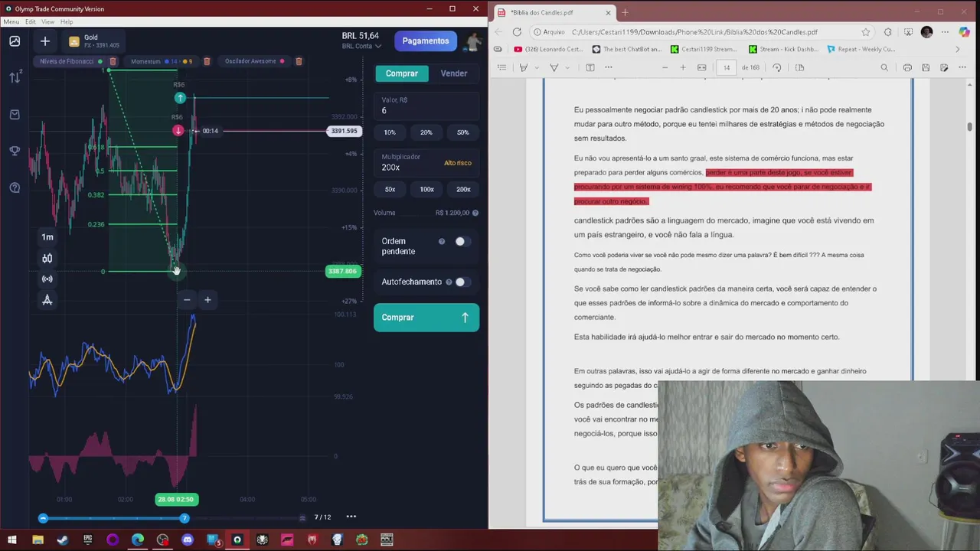Screen dimensions: 980x551
Task: Open PDF toolbar more tools ellipsis
Action: click(608, 67)
